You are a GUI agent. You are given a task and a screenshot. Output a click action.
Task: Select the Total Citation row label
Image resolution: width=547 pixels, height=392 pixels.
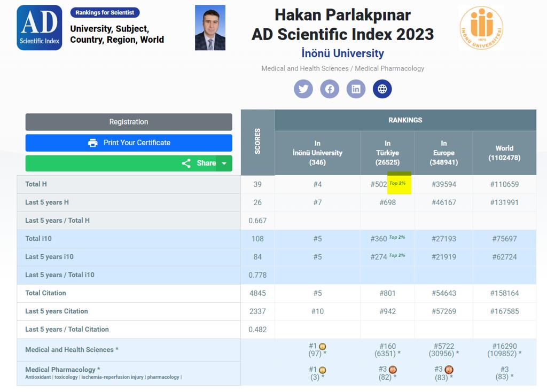click(x=46, y=293)
